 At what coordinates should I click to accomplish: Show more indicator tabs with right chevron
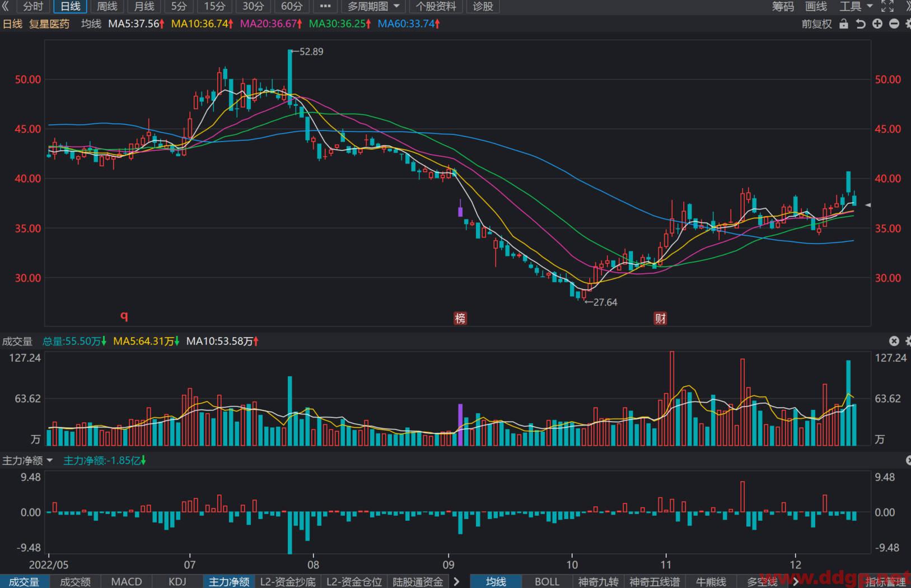click(x=456, y=582)
